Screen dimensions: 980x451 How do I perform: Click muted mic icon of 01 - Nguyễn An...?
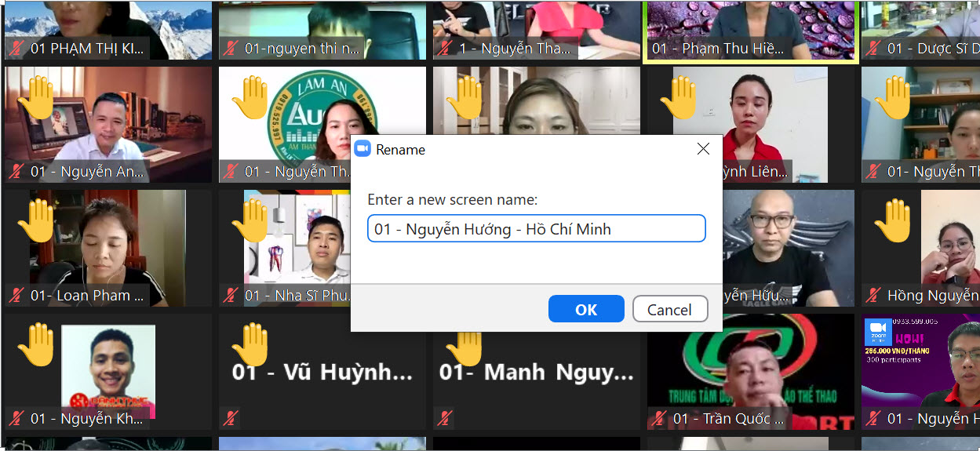pyautogui.click(x=16, y=172)
